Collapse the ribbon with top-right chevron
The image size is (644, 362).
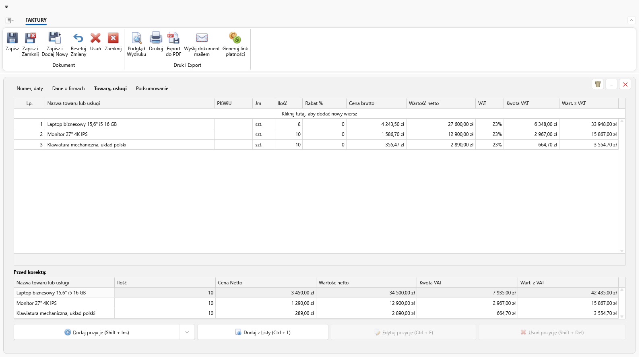632,20
